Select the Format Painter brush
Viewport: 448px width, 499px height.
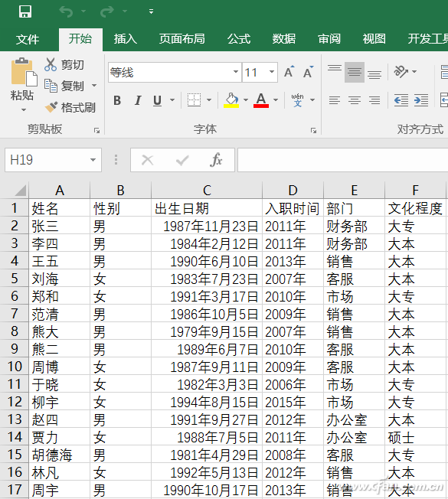click(x=51, y=107)
